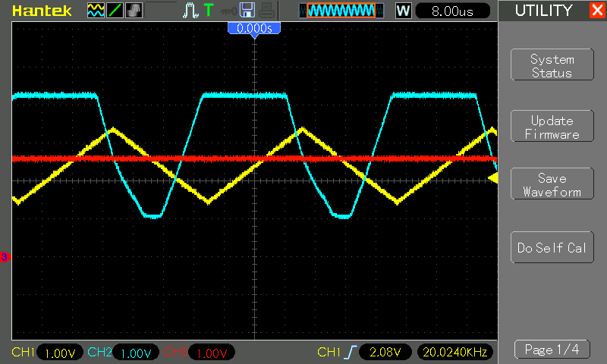The height and width of the screenshot is (364, 607).
Task: Click the CH2 label in status bar
Action: click(99, 352)
